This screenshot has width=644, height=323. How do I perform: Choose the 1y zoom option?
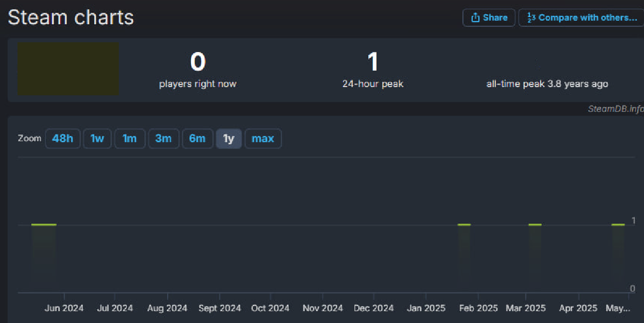coord(228,139)
